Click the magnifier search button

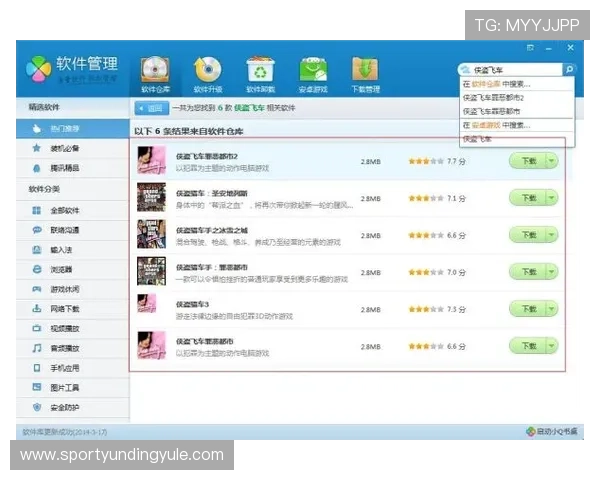coord(569,69)
